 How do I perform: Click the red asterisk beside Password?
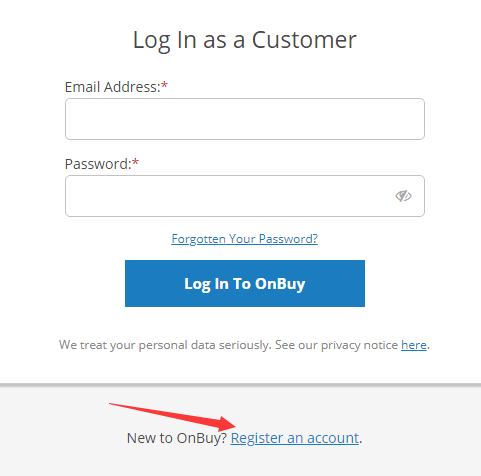click(135, 163)
